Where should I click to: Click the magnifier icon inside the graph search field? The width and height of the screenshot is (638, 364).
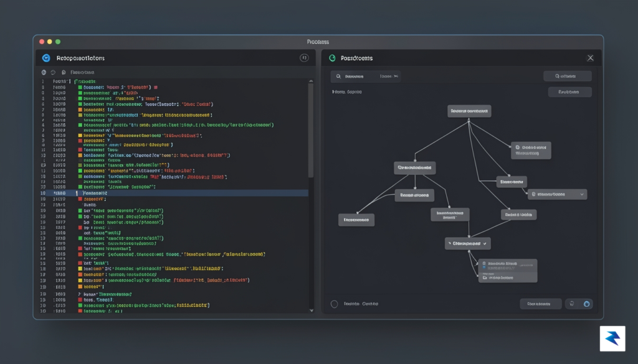[338, 77]
